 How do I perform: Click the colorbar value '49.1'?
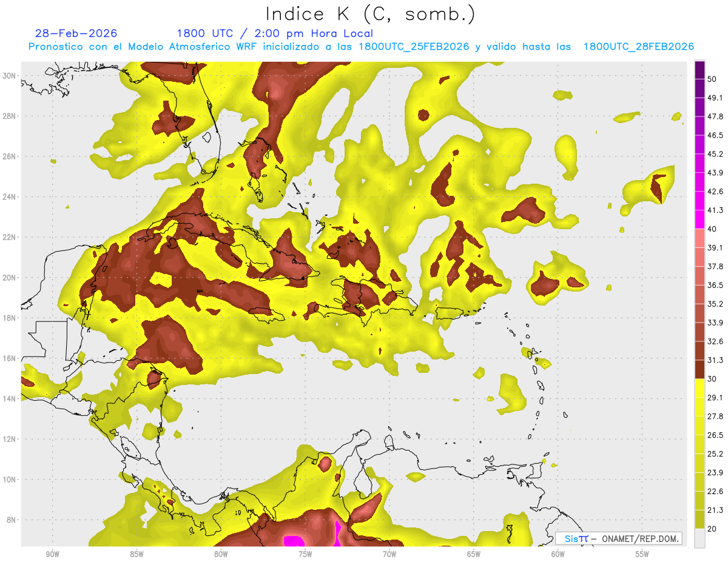(x=715, y=98)
